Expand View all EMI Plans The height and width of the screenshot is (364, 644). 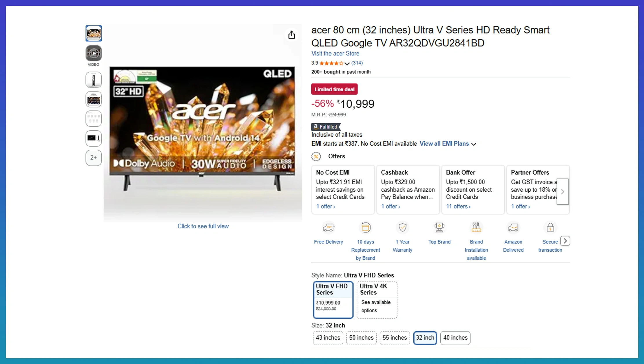tap(448, 144)
